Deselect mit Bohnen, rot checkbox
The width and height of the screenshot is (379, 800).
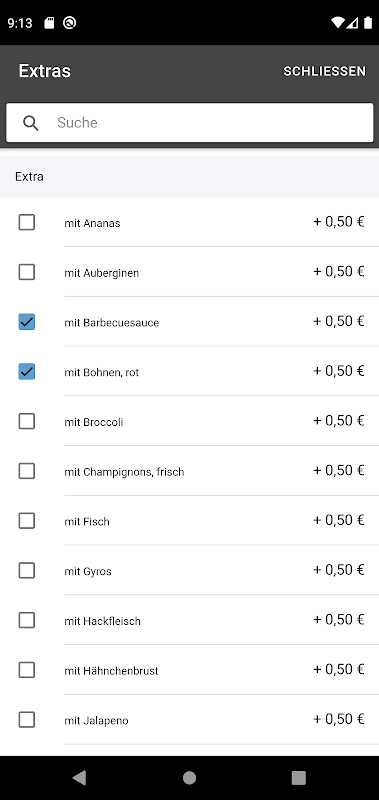pos(27,371)
